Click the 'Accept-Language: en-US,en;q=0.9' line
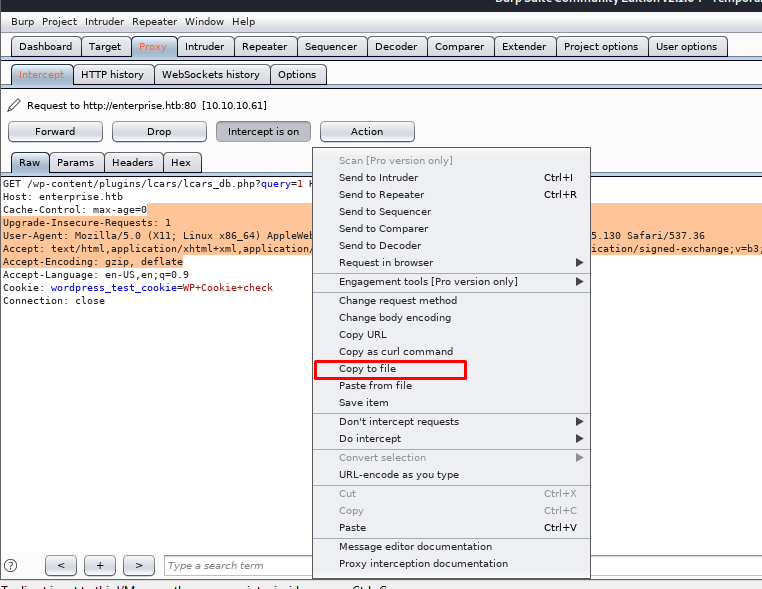 tap(96, 275)
